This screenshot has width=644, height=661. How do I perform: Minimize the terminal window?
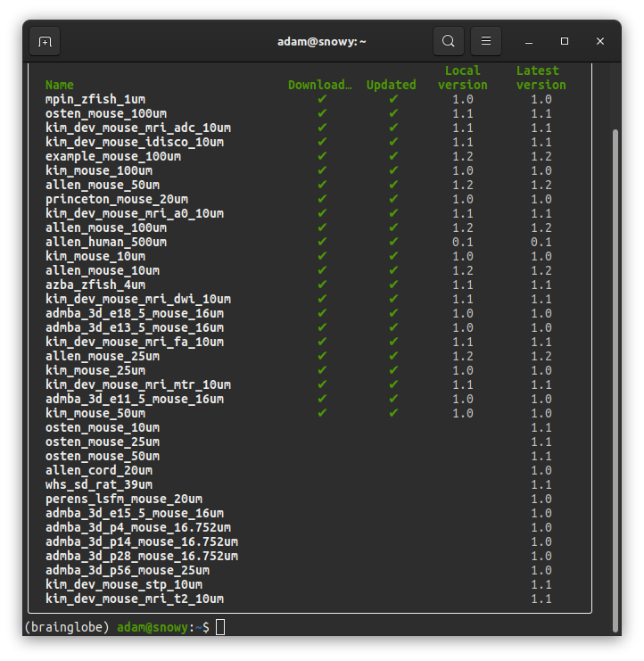[x=529, y=41]
